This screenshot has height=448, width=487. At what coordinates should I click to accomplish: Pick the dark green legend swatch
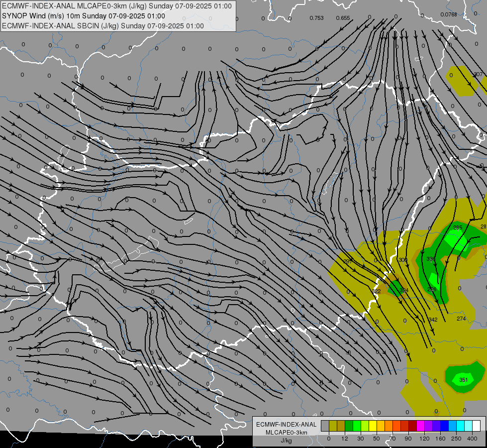click(349, 426)
